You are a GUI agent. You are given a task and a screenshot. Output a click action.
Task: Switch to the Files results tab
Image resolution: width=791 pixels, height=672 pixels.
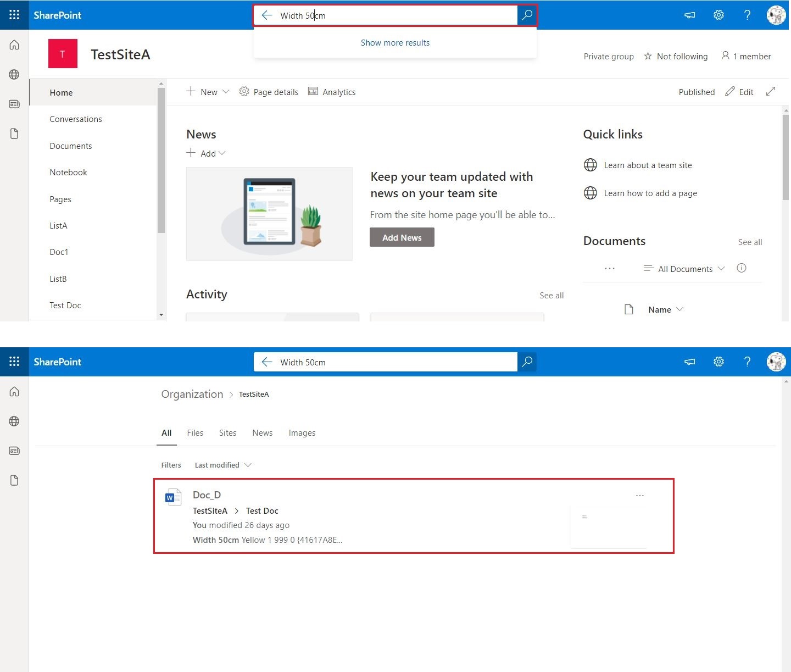tap(195, 433)
